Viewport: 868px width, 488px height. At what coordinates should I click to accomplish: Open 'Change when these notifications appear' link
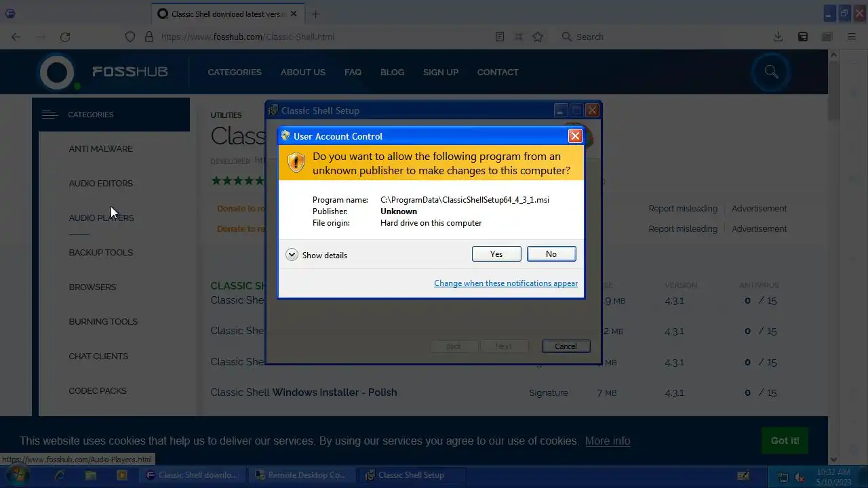tap(506, 283)
